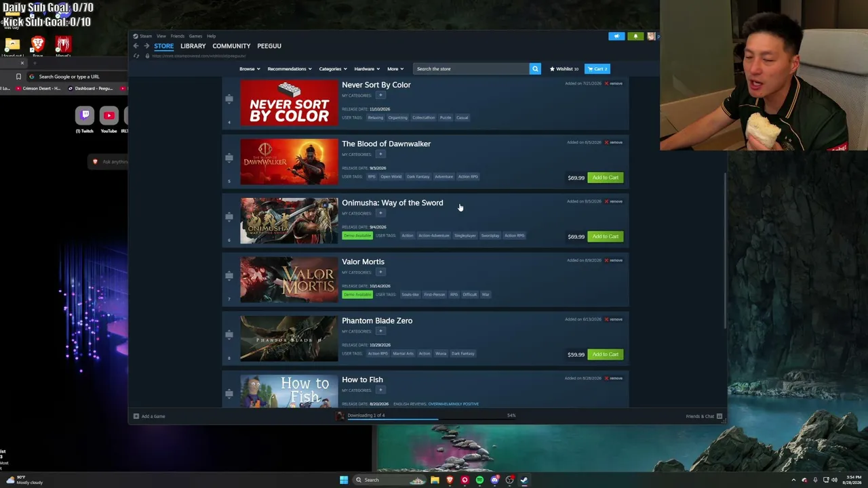Switch to the COMMUNITY tab
The height and width of the screenshot is (488, 868).
(231, 46)
